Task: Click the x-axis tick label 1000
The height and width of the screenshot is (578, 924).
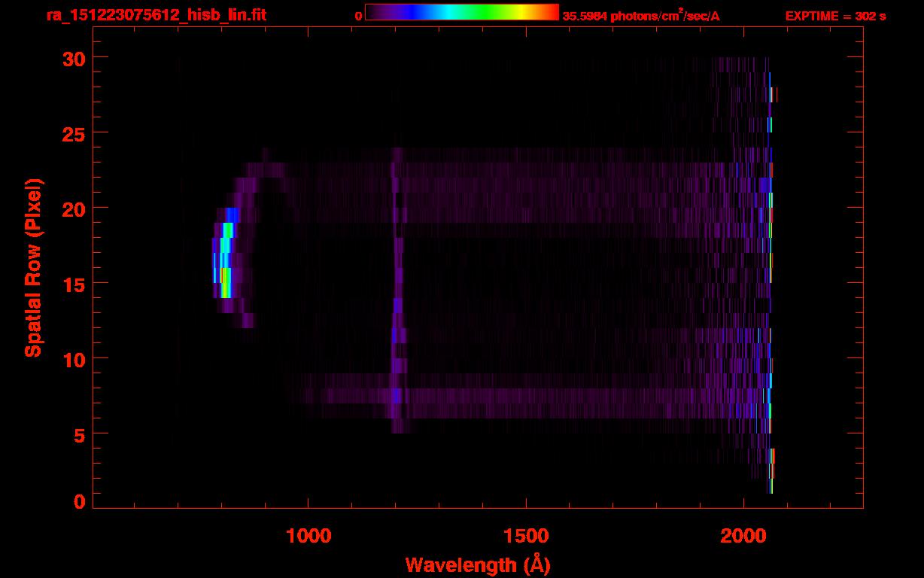Action: 309,535
